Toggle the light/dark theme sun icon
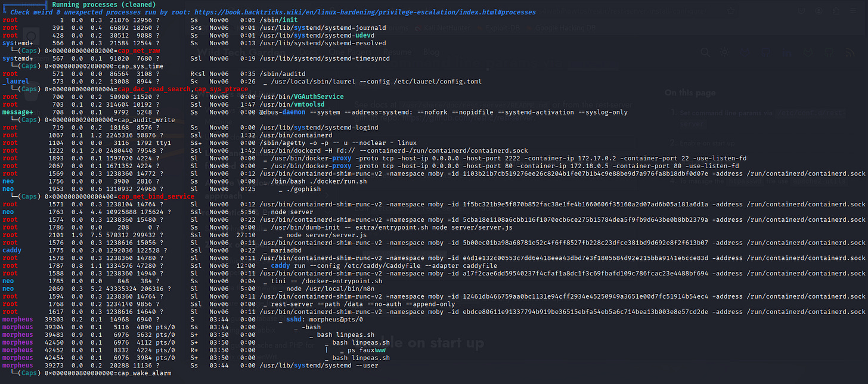The width and height of the screenshot is (868, 384). (x=724, y=52)
